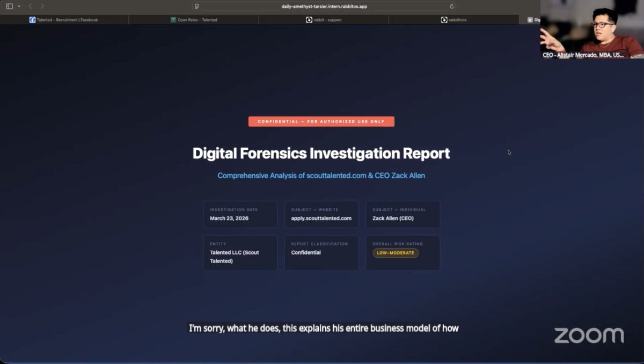Reload the page with the refresh icon
The height and width of the screenshot is (364, 644).
click(451, 6)
